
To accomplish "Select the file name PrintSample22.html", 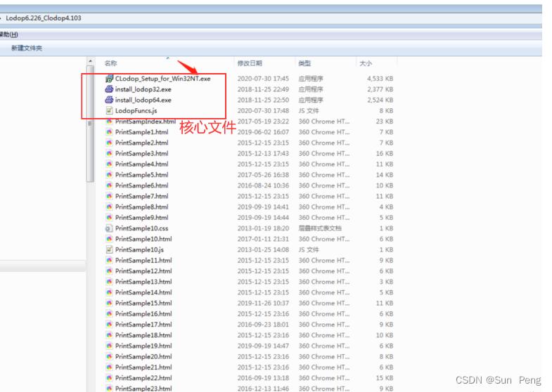I will coord(143,378).
